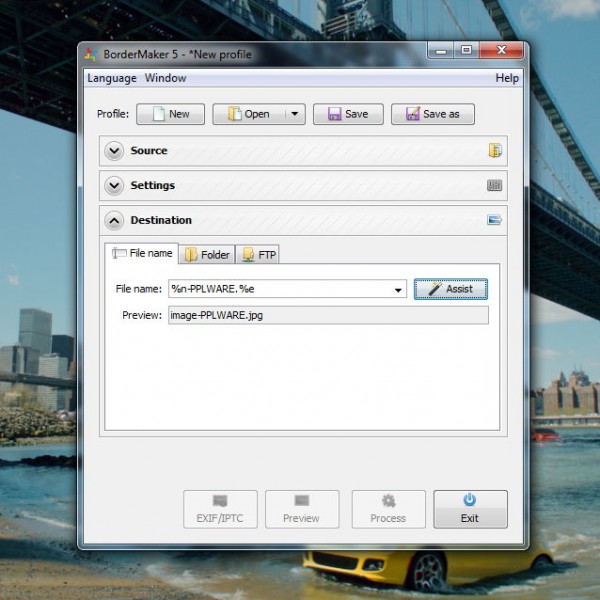Open the File name pattern dropdown arrow
Viewport: 600px width, 600px height.
click(398, 290)
